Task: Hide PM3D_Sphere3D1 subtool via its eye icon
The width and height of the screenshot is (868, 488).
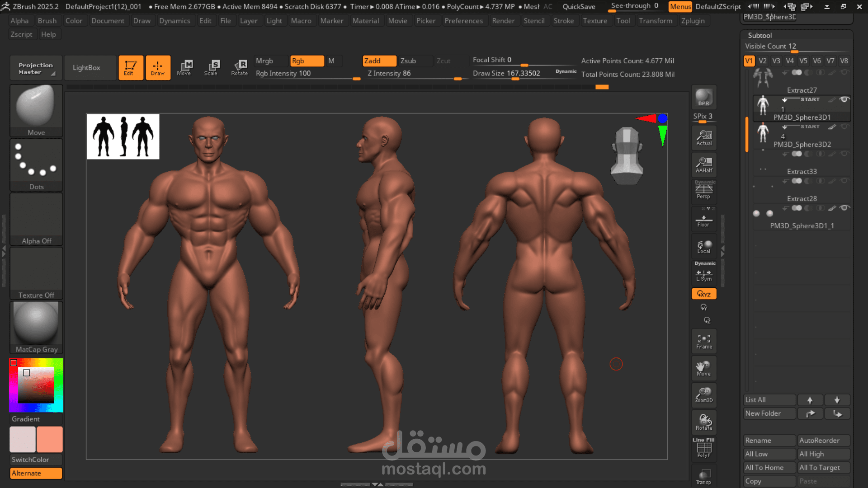Action: tap(844, 99)
